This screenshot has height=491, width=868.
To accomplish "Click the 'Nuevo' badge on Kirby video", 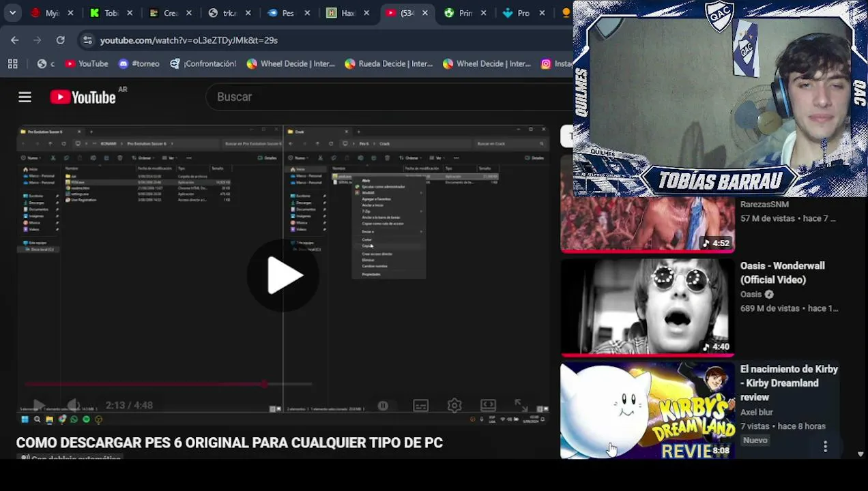I will 755,441.
